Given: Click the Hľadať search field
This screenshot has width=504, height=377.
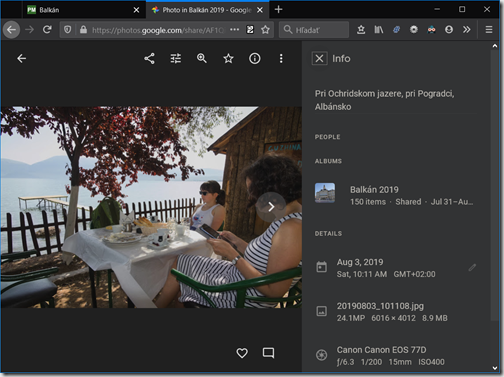Looking at the screenshot, I should 314,30.
